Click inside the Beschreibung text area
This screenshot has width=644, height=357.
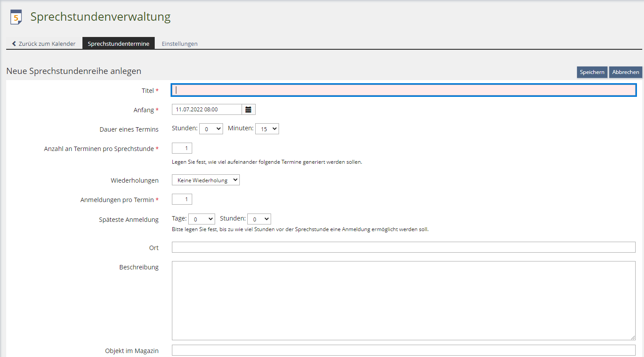tap(403, 300)
